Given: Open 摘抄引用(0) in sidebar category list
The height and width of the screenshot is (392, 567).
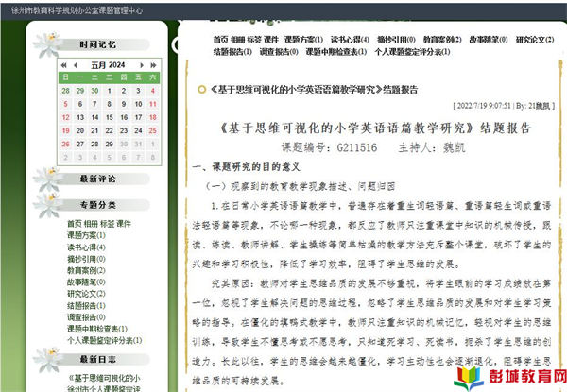Looking at the screenshot, I should [86, 259].
